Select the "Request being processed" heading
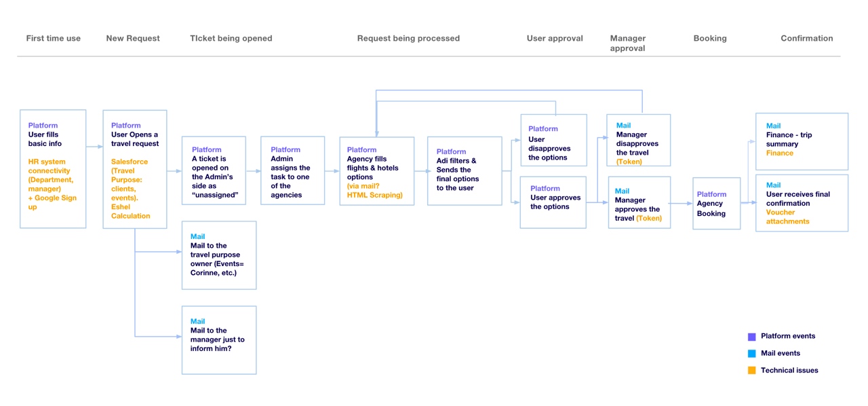 click(408, 39)
